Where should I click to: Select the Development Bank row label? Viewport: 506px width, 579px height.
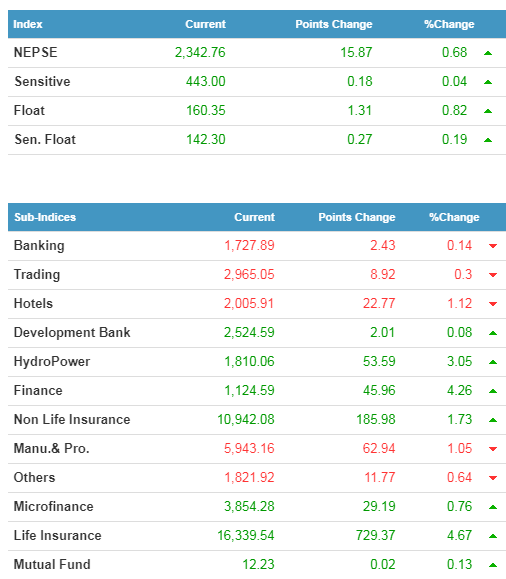tap(72, 332)
